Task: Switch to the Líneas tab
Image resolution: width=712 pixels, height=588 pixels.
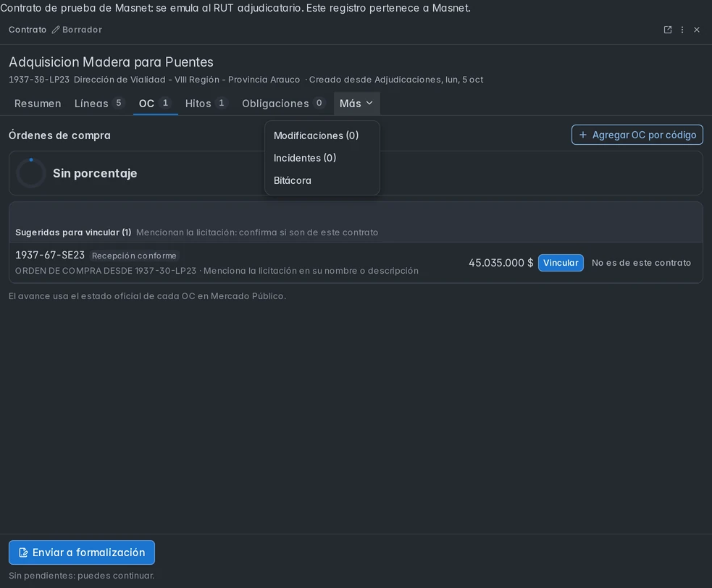Action: 99,104
